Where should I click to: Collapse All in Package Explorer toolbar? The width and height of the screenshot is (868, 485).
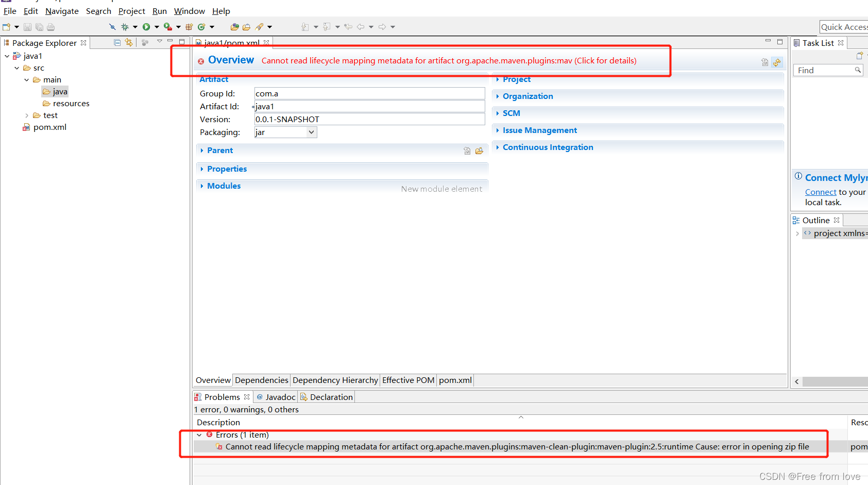coord(116,42)
